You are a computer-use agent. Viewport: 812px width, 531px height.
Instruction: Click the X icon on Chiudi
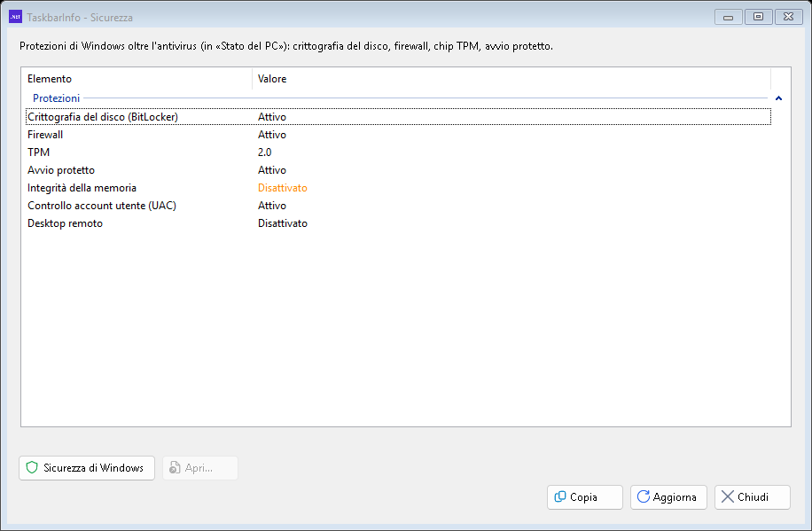727,496
